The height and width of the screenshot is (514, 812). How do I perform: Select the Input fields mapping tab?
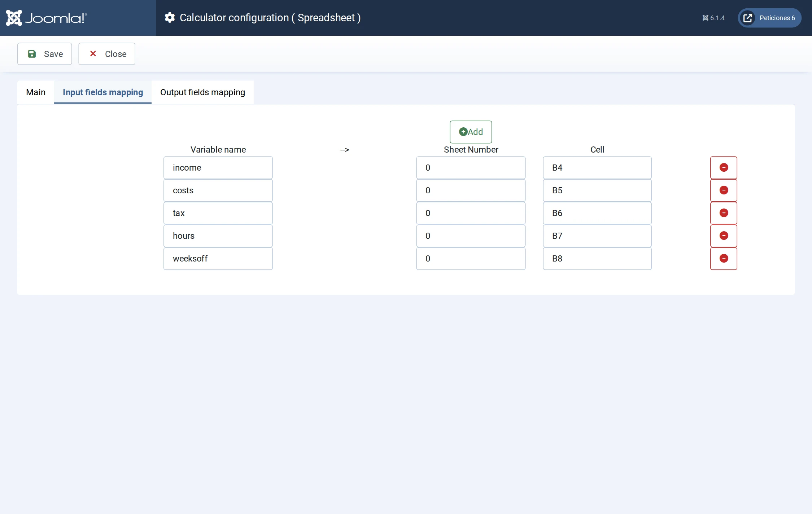point(103,92)
